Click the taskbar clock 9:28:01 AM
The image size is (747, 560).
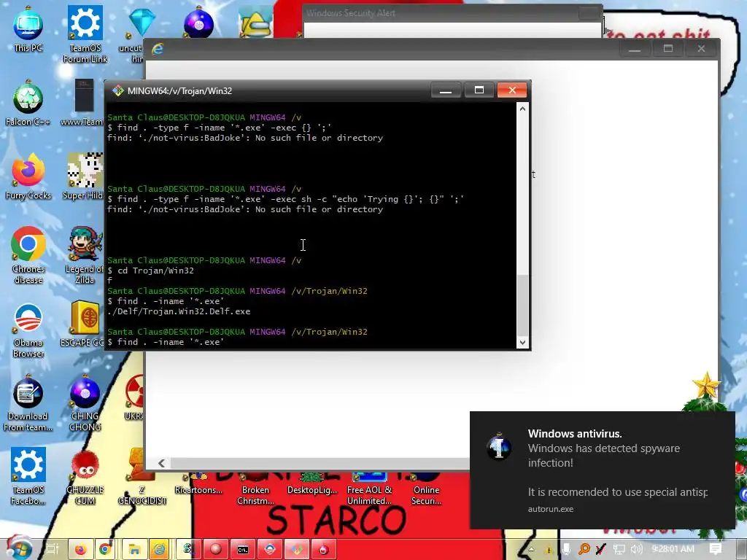[x=673, y=549]
